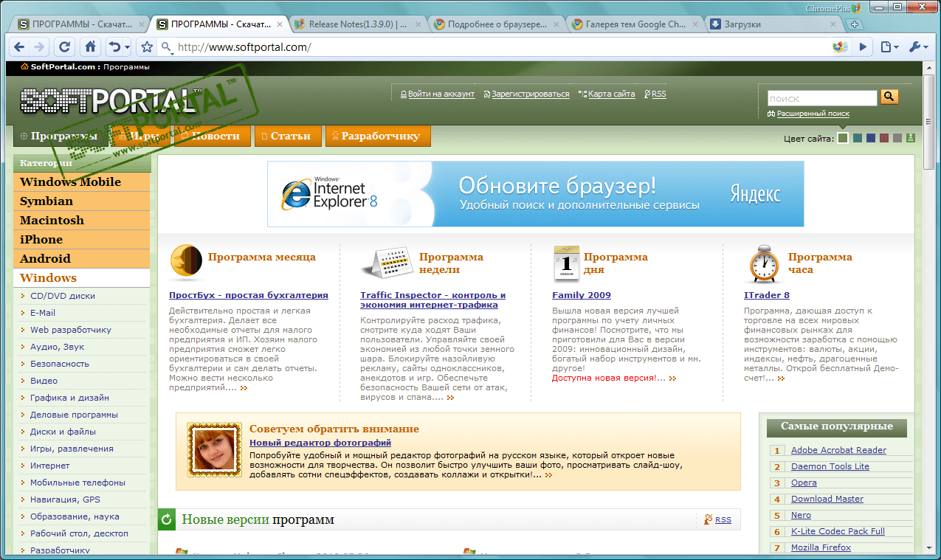Open the Traffic Inspector link
The image size is (941, 560).
(x=433, y=300)
